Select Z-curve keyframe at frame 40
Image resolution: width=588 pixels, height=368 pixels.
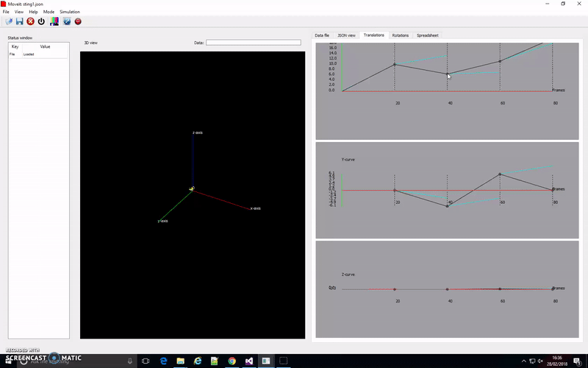coord(448,289)
